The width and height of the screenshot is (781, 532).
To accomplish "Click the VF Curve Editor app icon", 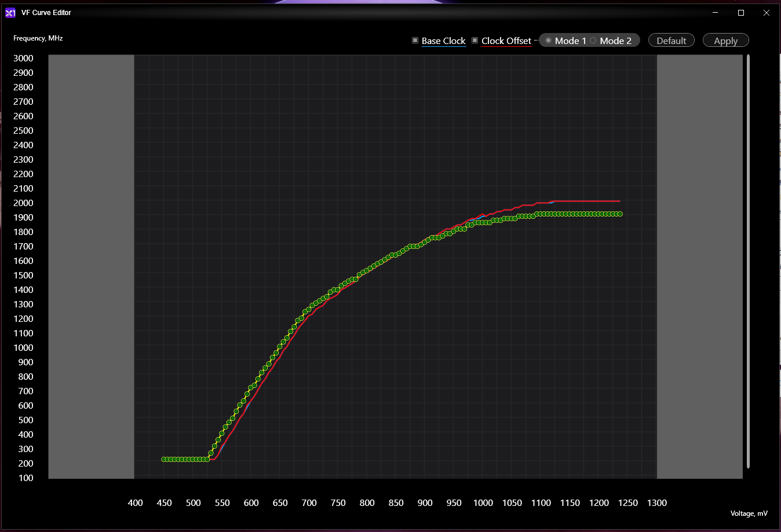I will click(x=10, y=13).
